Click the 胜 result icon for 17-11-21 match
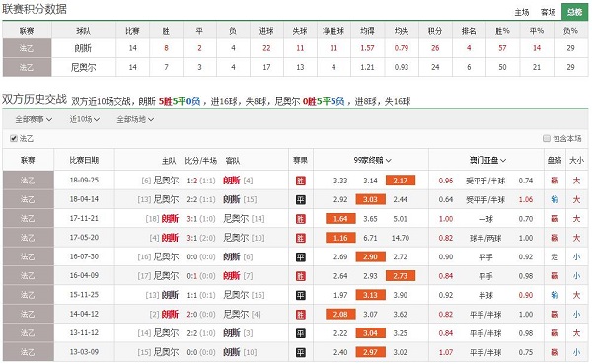Image resolution: width=592 pixels, height=364 pixels. 301,219
